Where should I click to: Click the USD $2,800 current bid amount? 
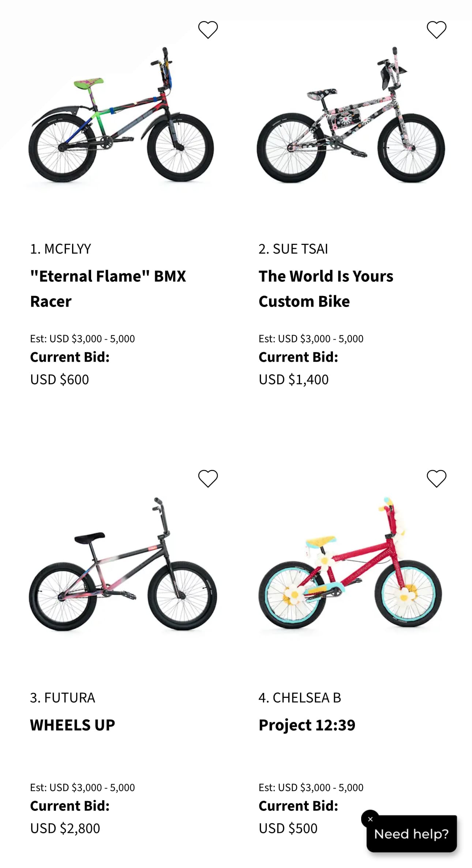tap(65, 828)
